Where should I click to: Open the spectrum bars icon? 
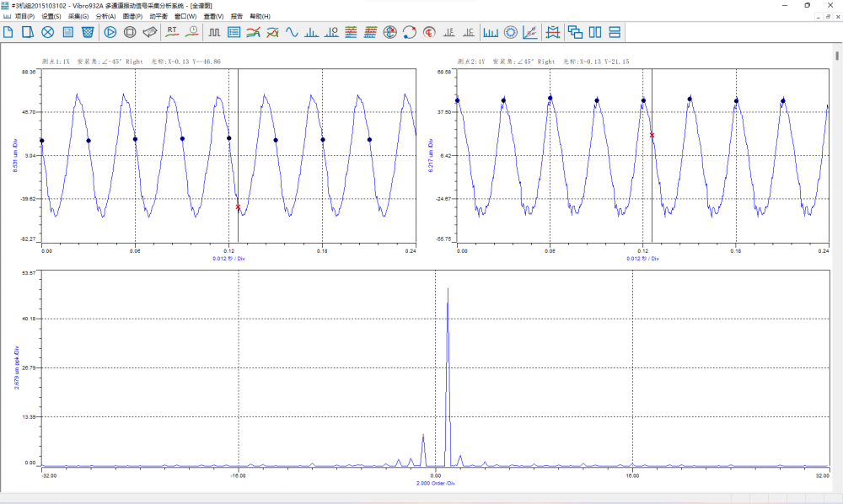pyautogui.click(x=311, y=32)
